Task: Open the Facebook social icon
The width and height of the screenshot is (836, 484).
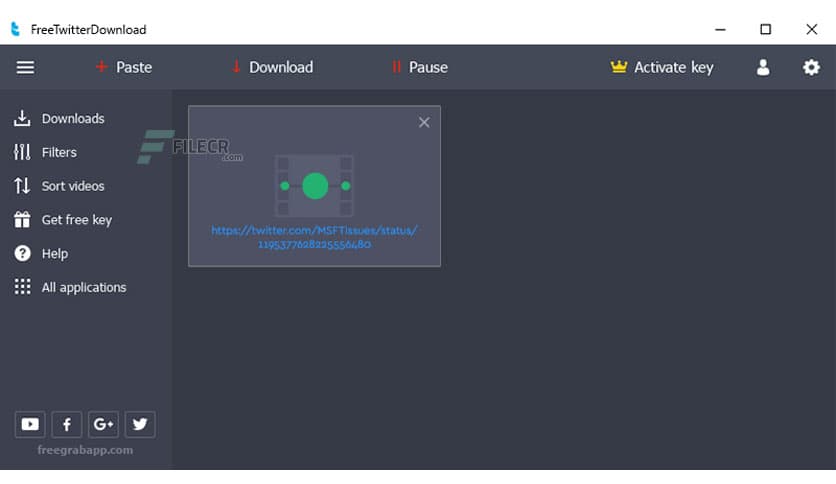Action: coord(67,424)
